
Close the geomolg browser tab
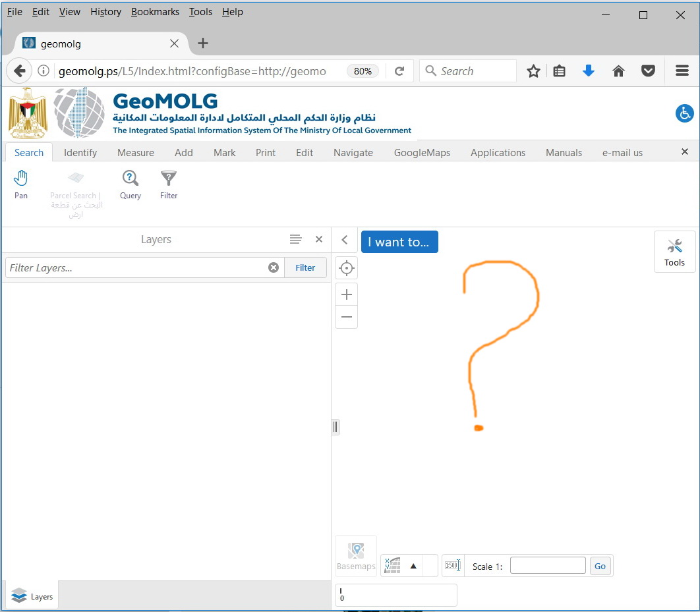174,43
